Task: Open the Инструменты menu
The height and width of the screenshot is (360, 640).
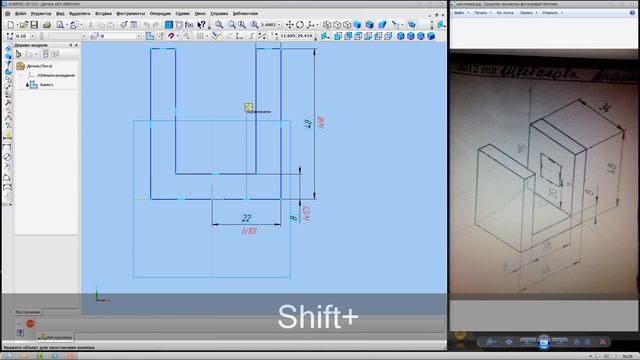Action: pos(131,13)
